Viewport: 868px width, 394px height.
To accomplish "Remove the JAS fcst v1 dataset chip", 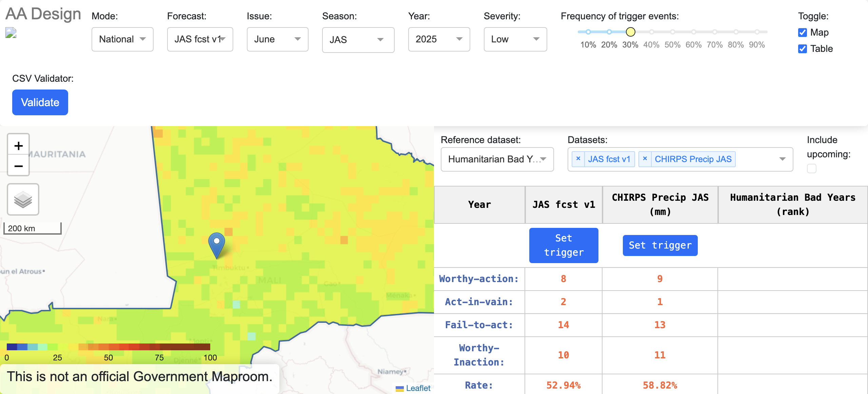I will tap(578, 158).
